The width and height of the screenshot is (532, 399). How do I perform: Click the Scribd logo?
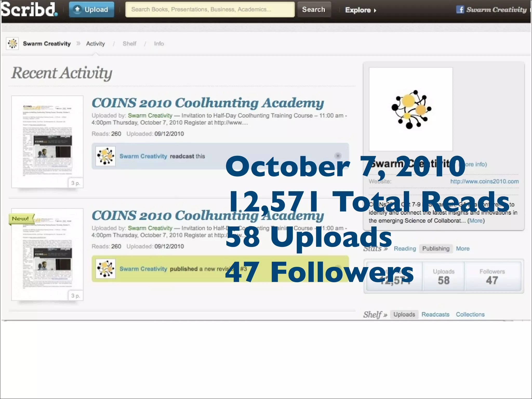pos(29,9)
